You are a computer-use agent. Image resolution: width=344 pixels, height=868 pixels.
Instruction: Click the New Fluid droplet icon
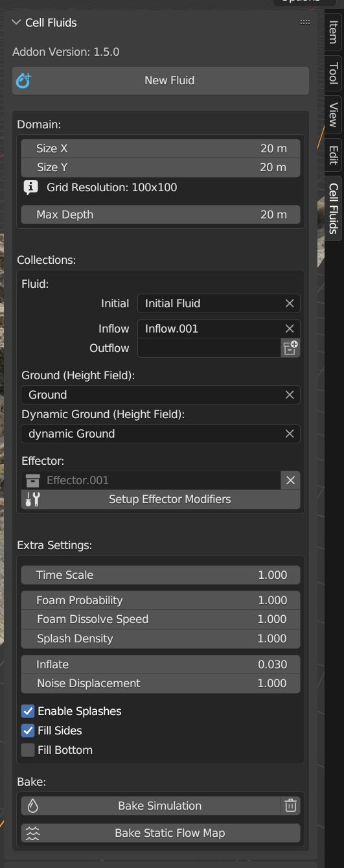(x=24, y=81)
